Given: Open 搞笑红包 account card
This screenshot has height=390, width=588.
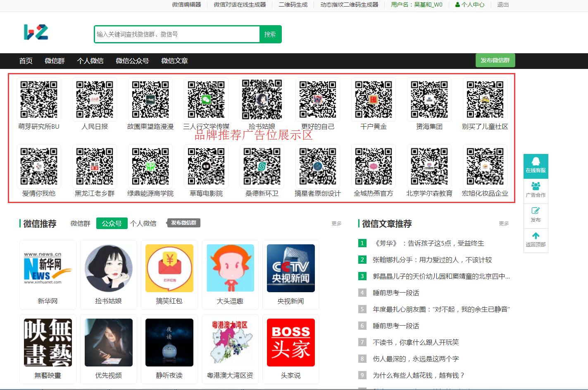Looking at the screenshot, I should click(x=169, y=275).
